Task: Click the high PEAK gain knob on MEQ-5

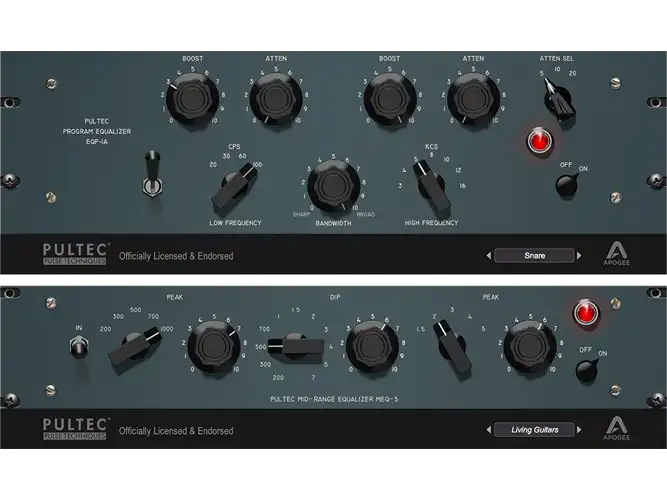Action: point(530,347)
